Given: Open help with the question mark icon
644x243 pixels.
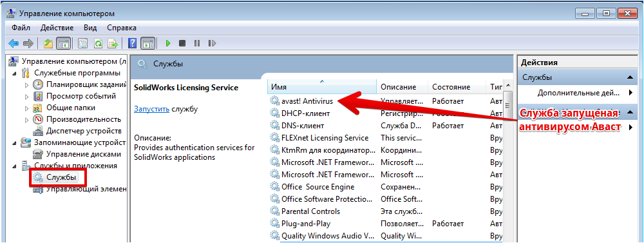Looking at the screenshot, I should (132, 43).
